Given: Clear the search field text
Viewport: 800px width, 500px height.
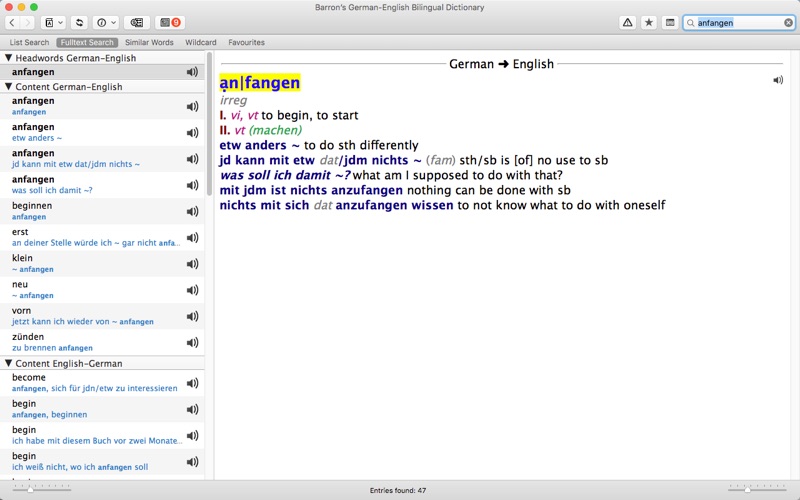Looking at the screenshot, I should click(788, 22).
